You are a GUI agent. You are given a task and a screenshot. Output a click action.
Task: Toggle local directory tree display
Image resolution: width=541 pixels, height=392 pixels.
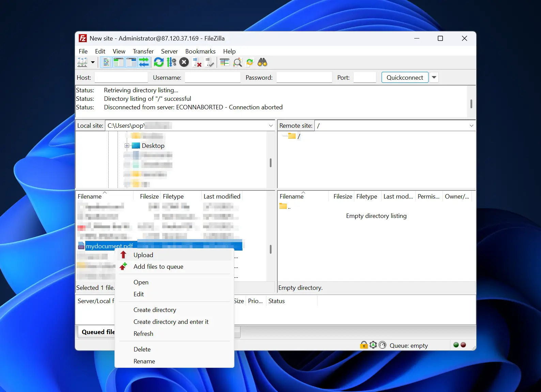coord(119,62)
